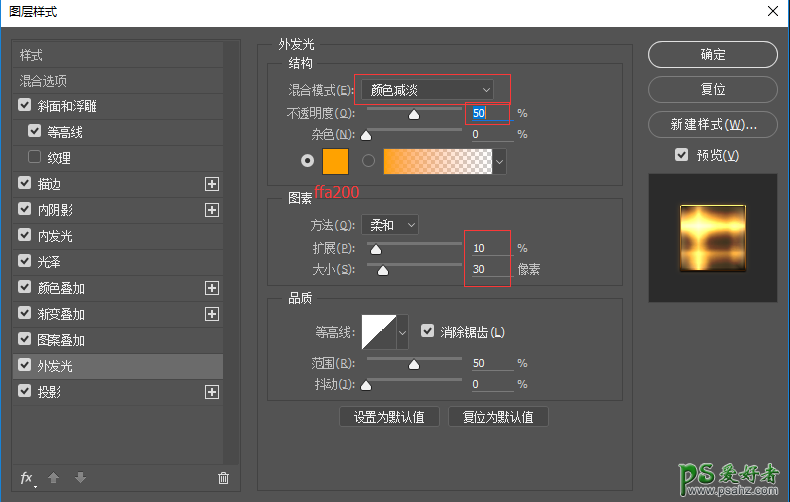Screen dimensions: 790x502
Task: Delete effect using the trash icon
Action: [223, 478]
